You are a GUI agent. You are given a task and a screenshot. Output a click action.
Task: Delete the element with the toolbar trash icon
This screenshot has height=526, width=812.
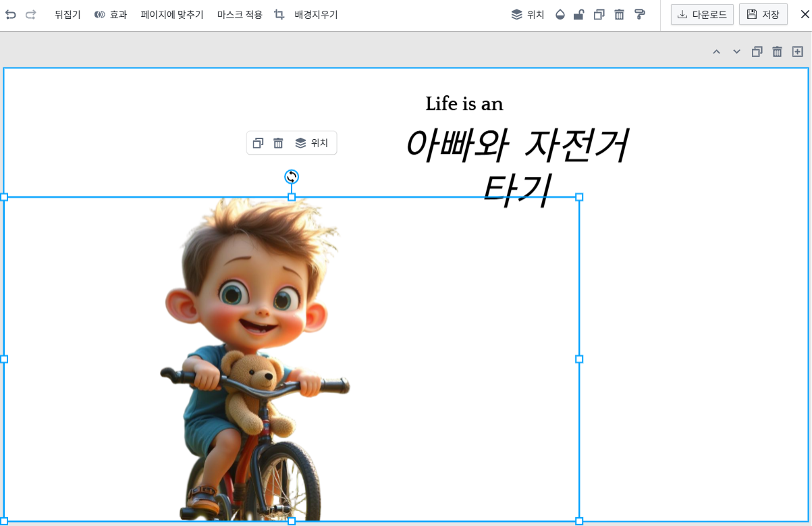619,14
